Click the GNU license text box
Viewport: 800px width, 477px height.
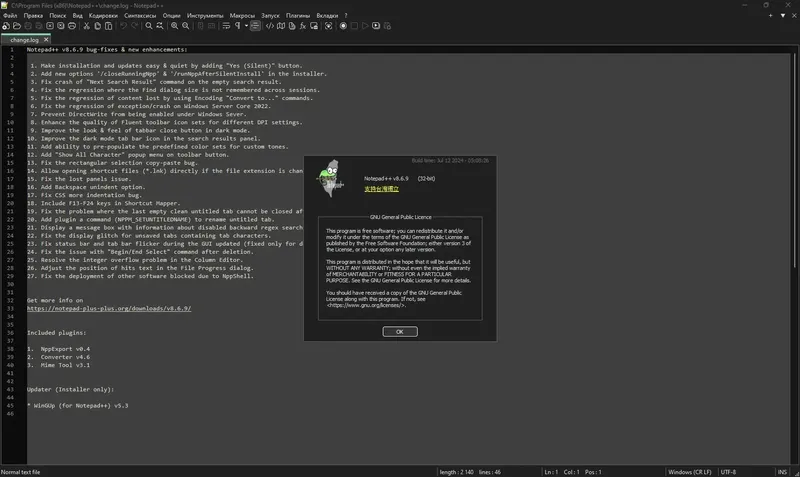400,268
